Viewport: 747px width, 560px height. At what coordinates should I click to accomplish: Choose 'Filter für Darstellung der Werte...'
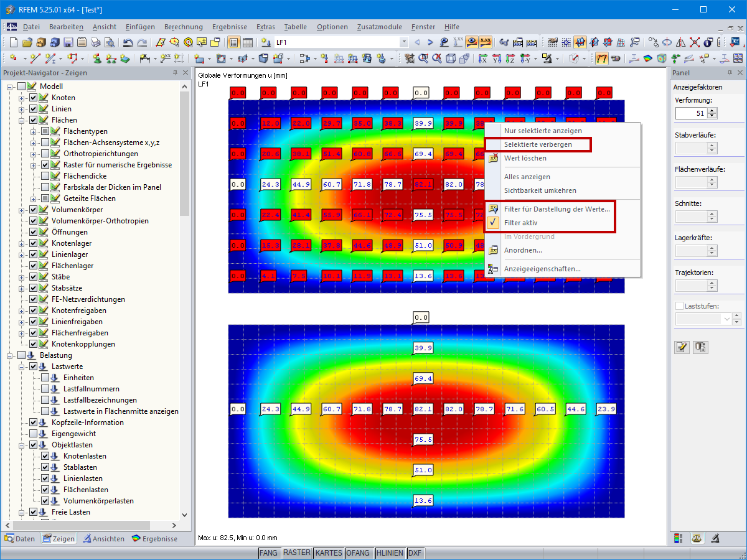click(x=557, y=209)
